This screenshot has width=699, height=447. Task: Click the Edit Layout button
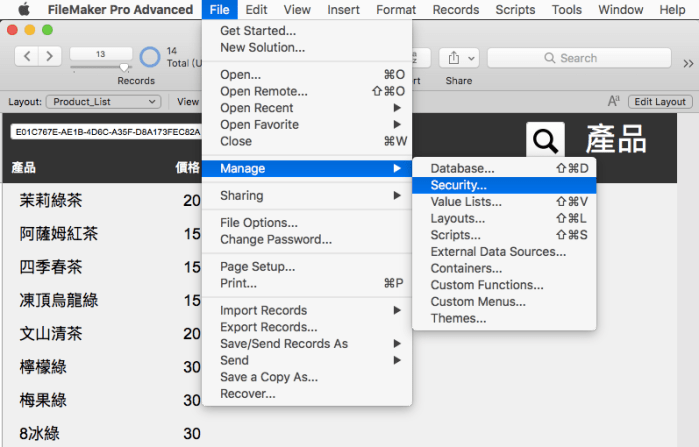click(x=661, y=101)
